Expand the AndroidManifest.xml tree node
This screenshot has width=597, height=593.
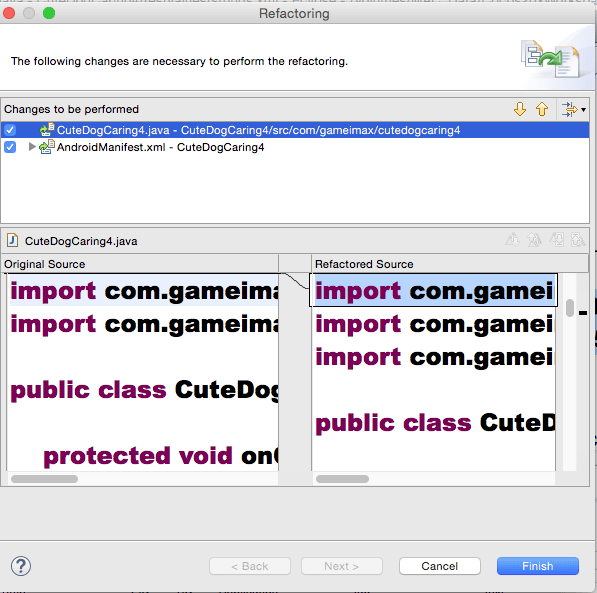pos(32,147)
